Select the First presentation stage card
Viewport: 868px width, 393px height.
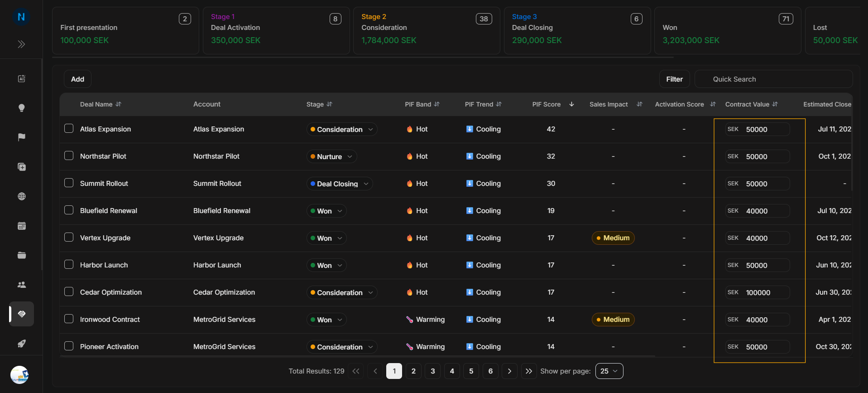(x=125, y=30)
